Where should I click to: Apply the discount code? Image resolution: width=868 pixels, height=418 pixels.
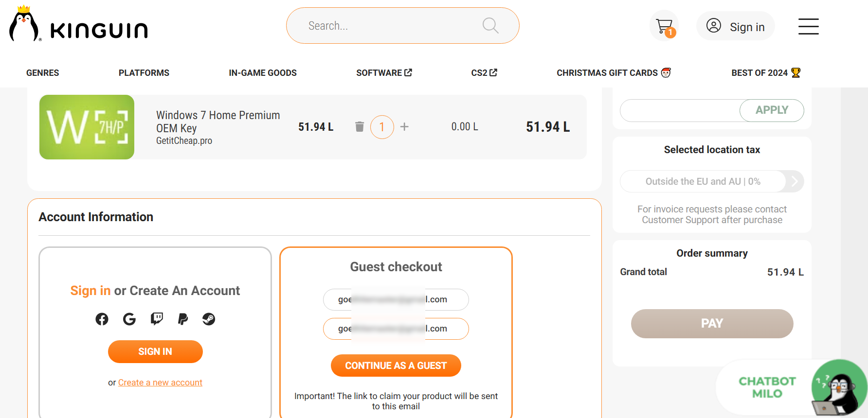tap(771, 110)
